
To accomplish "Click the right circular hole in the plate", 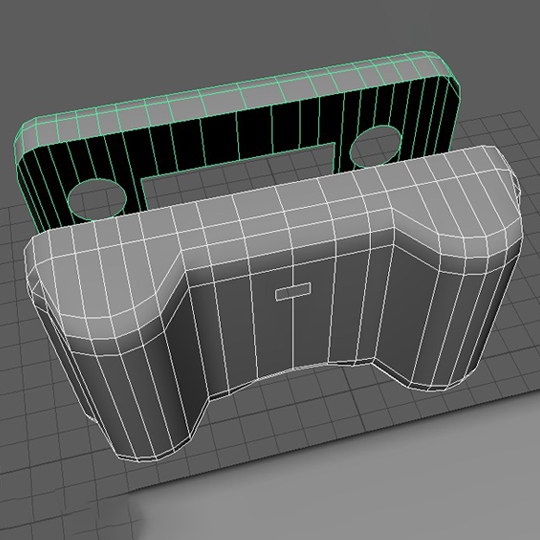I will (x=375, y=146).
